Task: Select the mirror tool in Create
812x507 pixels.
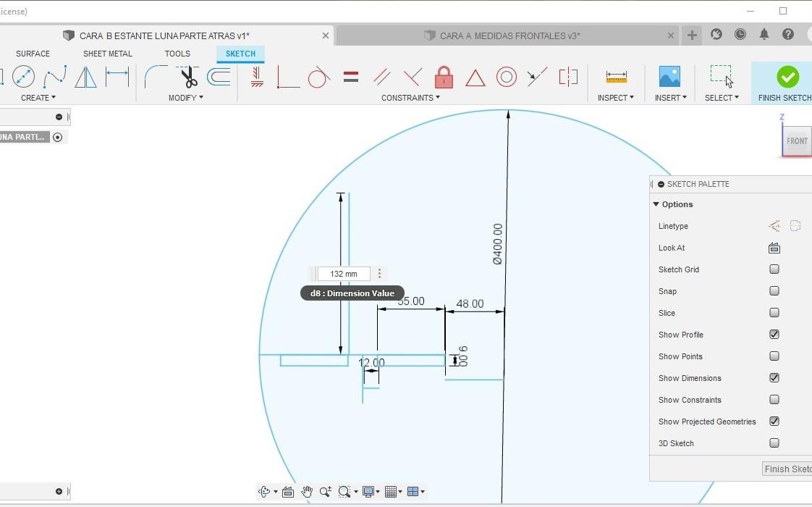Action: 85,77
